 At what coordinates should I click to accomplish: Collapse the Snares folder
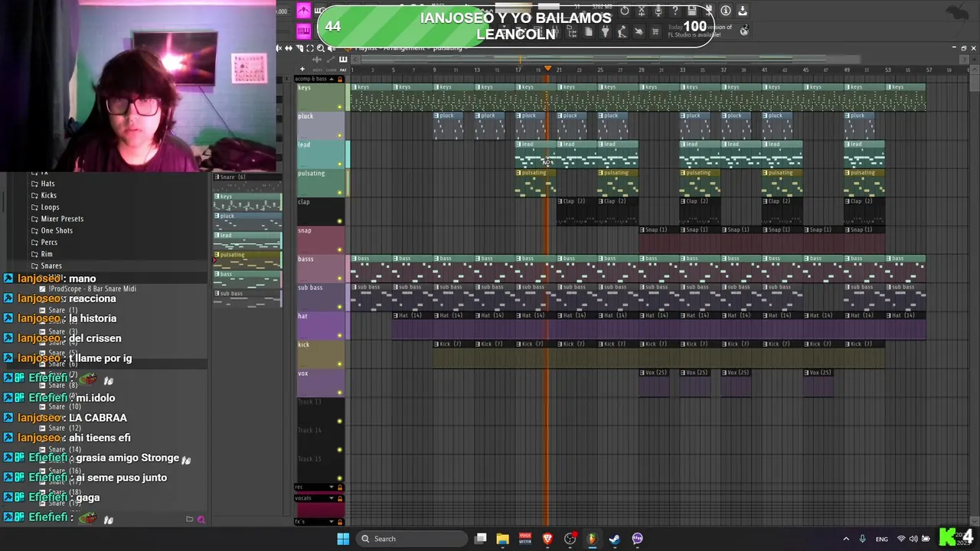coord(51,266)
